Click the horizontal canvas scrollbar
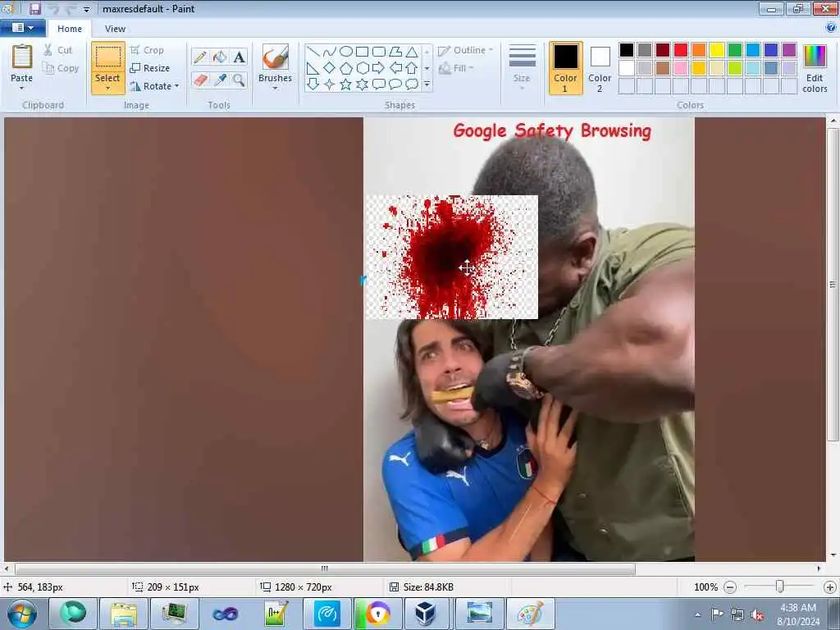 tap(325, 569)
